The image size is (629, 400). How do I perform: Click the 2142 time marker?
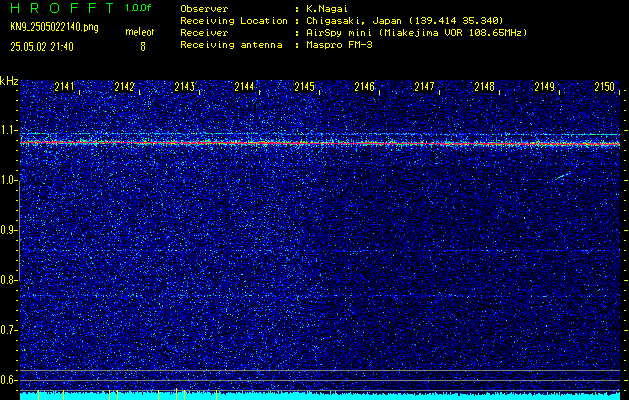point(124,87)
